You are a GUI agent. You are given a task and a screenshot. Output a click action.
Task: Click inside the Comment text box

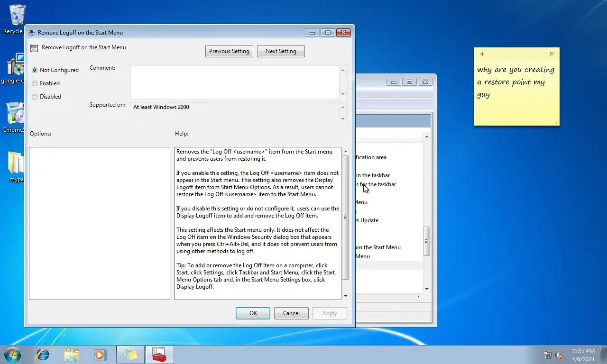pyautogui.click(x=235, y=82)
